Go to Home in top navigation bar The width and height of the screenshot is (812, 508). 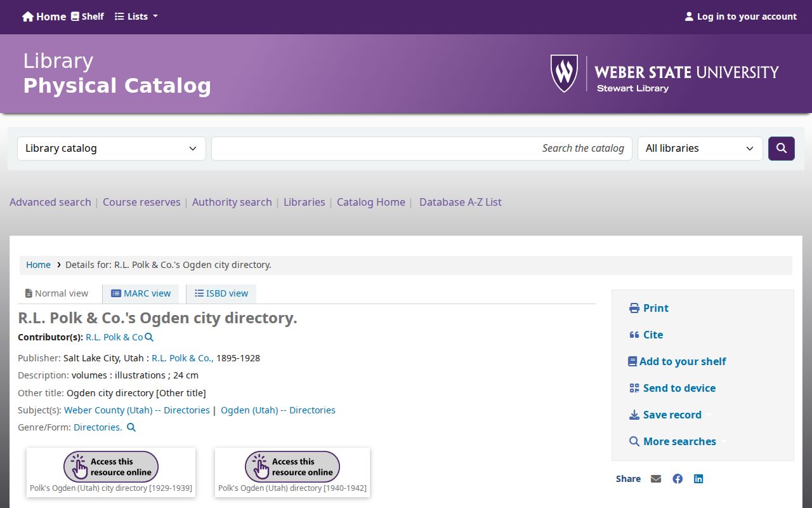(44, 17)
